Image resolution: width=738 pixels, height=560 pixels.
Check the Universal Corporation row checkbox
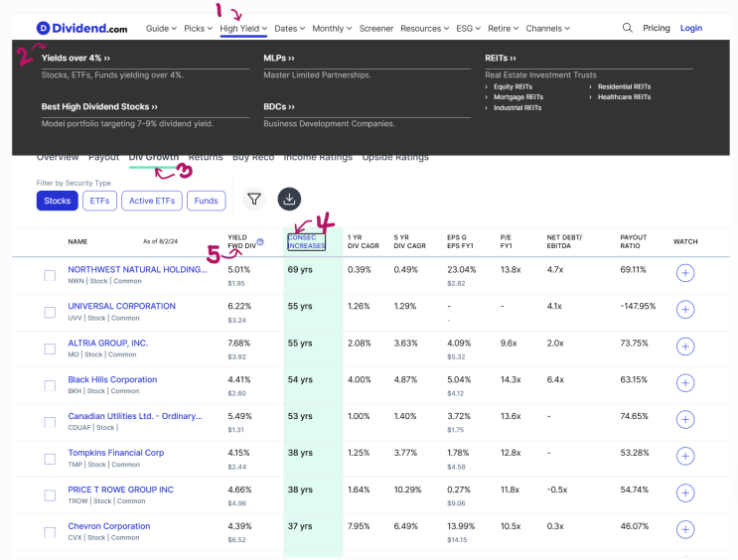coord(50,312)
